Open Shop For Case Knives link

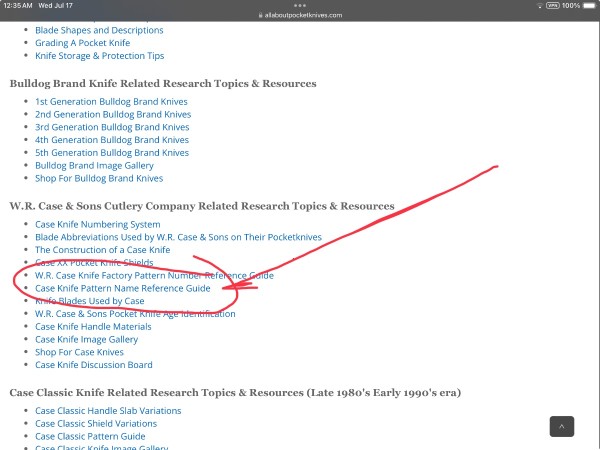point(79,352)
